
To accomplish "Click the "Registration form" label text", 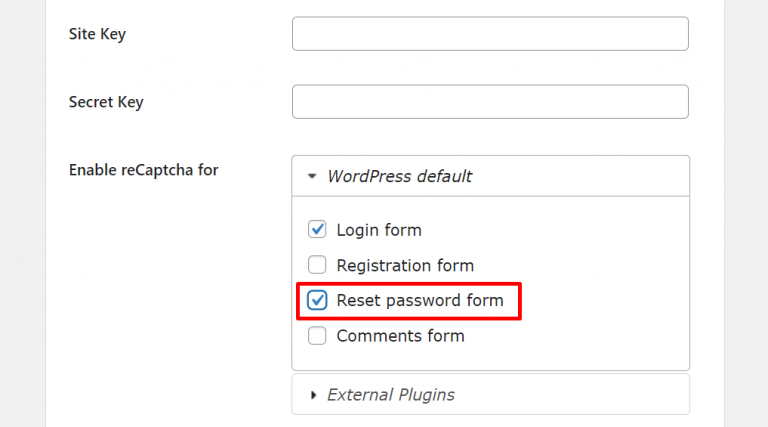I will point(405,265).
